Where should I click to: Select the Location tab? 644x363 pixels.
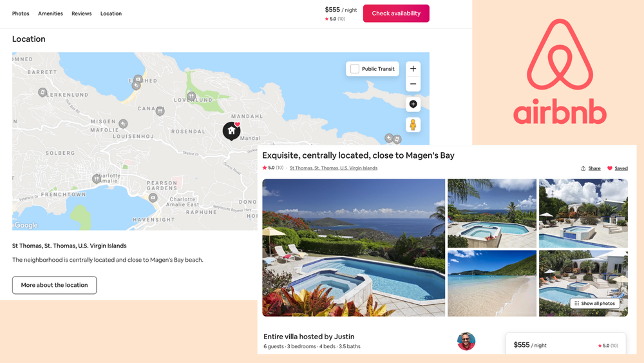coord(111,14)
